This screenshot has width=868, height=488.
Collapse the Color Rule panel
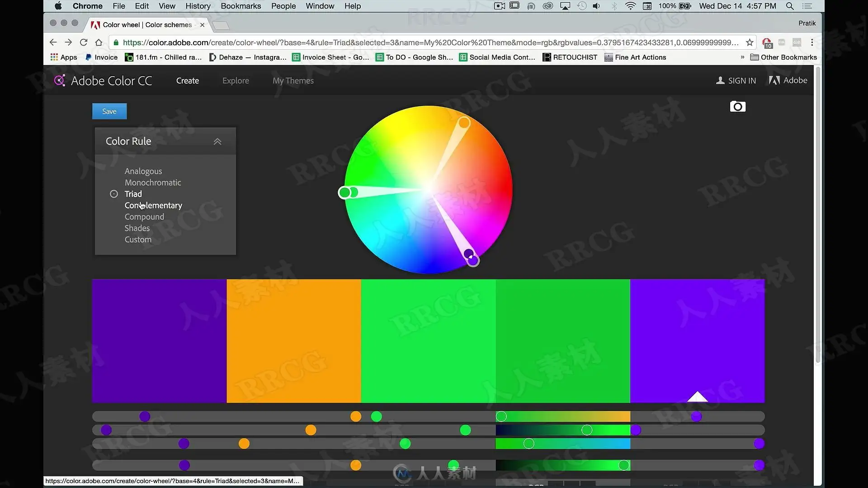(x=217, y=141)
